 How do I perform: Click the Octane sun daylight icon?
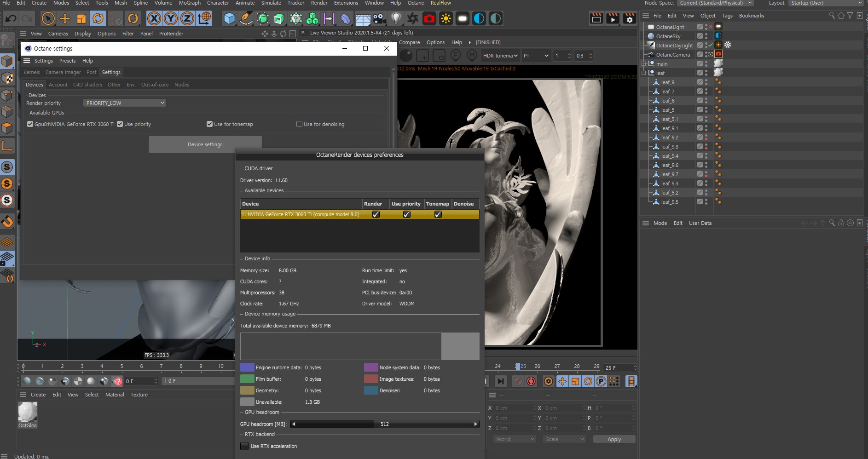click(x=446, y=18)
